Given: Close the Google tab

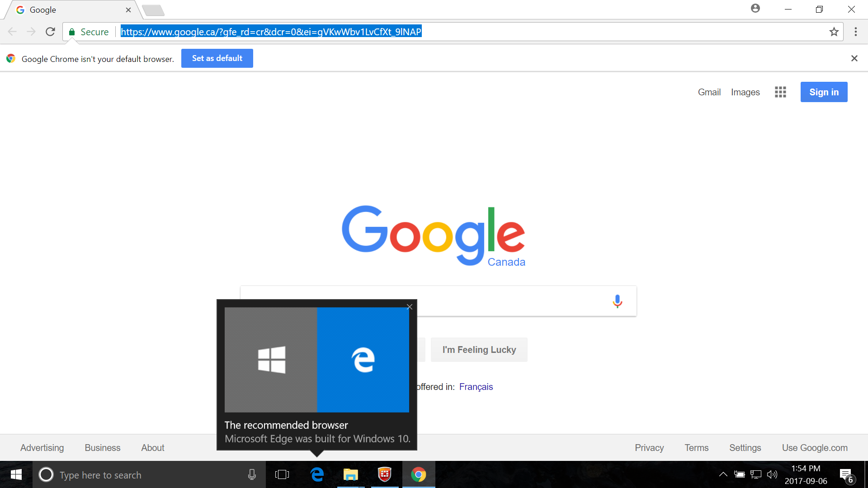Looking at the screenshot, I should (x=128, y=10).
